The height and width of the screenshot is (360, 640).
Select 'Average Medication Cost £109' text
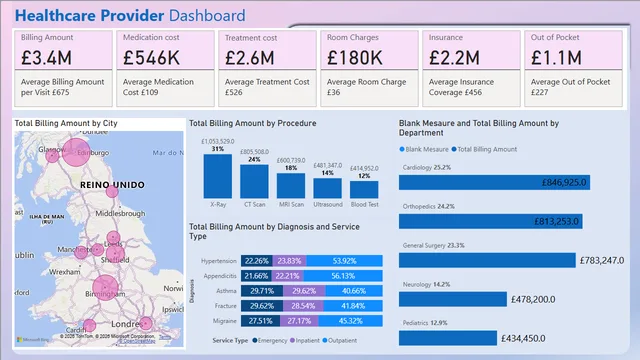[158, 87]
